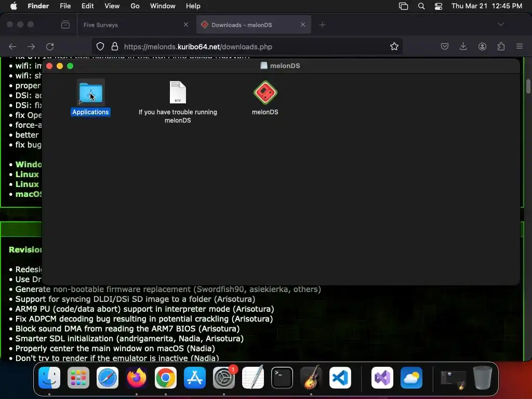Close the melonDS Finder window

pyautogui.click(x=49, y=66)
